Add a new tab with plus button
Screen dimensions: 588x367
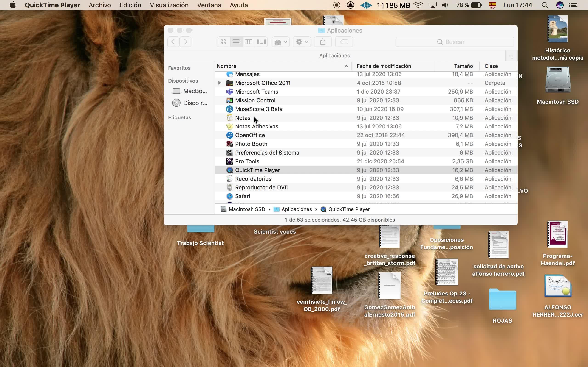click(x=512, y=56)
